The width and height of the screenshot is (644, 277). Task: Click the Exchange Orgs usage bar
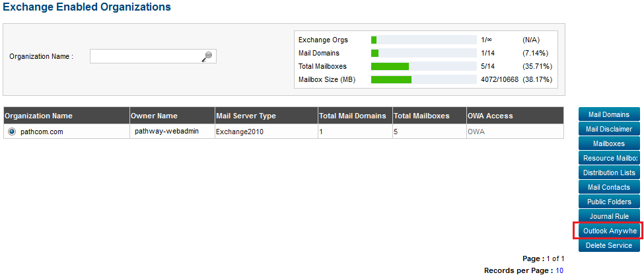coord(423,40)
